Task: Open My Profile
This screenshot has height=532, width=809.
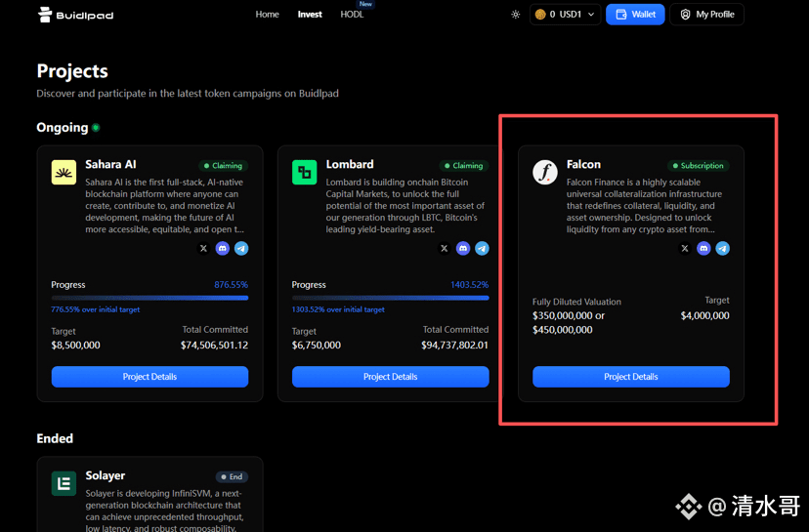Action: point(706,15)
